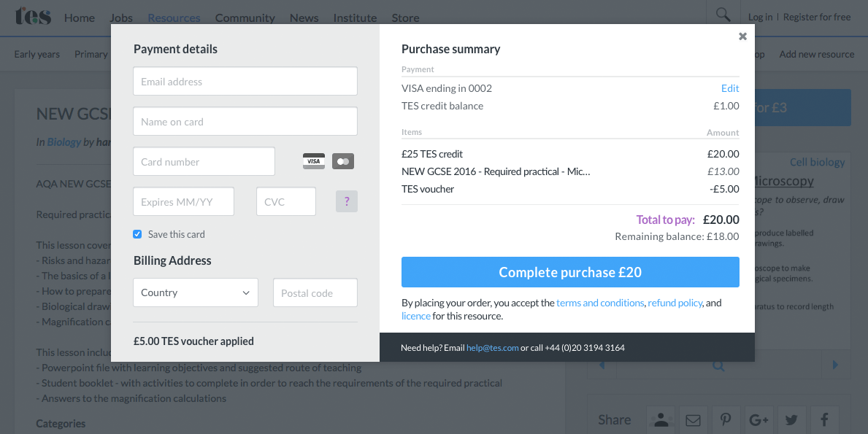This screenshot has width=868, height=434.
Task: Open the Home menu item
Action: [x=79, y=18]
